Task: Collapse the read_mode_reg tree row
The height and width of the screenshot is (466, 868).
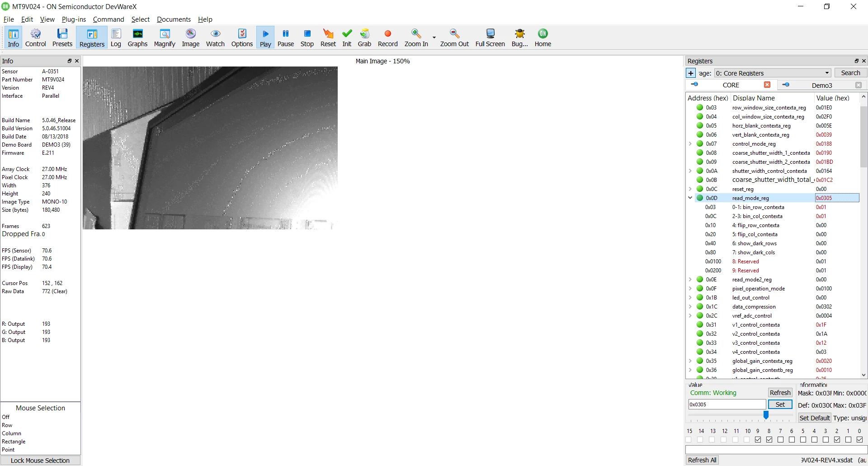Action: click(x=690, y=198)
